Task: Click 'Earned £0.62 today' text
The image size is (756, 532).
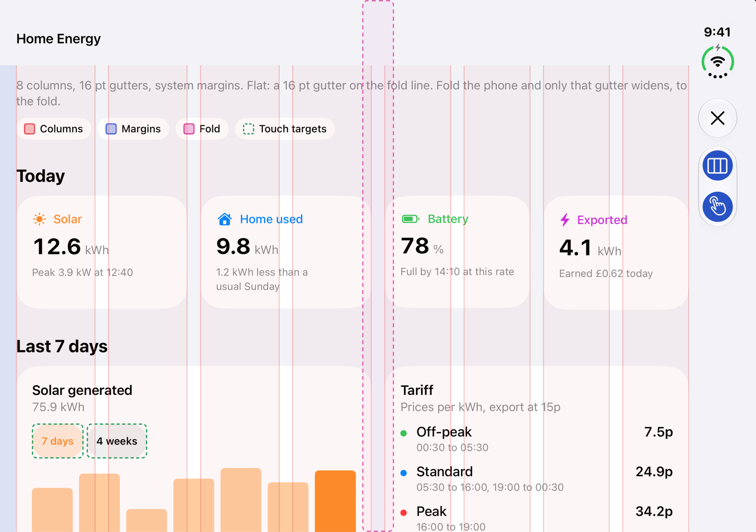Action: click(606, 273)
